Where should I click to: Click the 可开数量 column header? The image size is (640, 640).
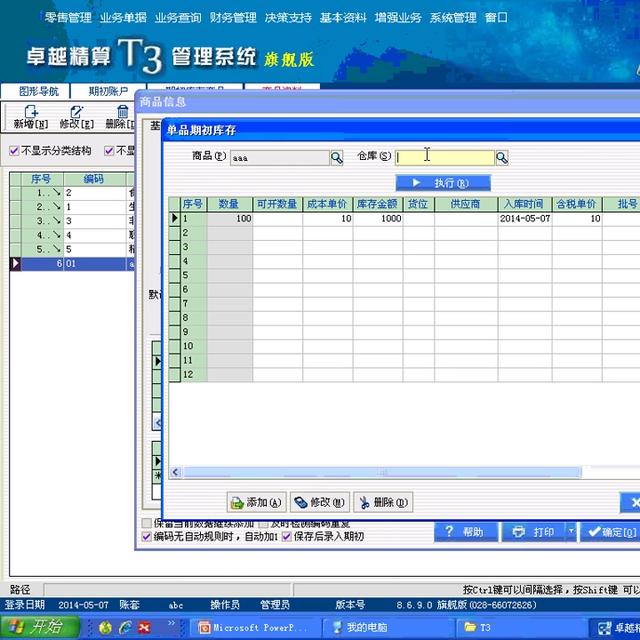[278, 204]
